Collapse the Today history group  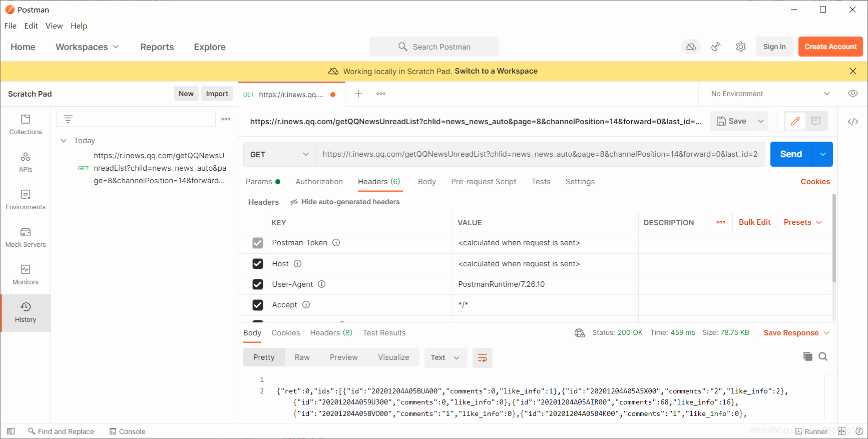(64, 141)
